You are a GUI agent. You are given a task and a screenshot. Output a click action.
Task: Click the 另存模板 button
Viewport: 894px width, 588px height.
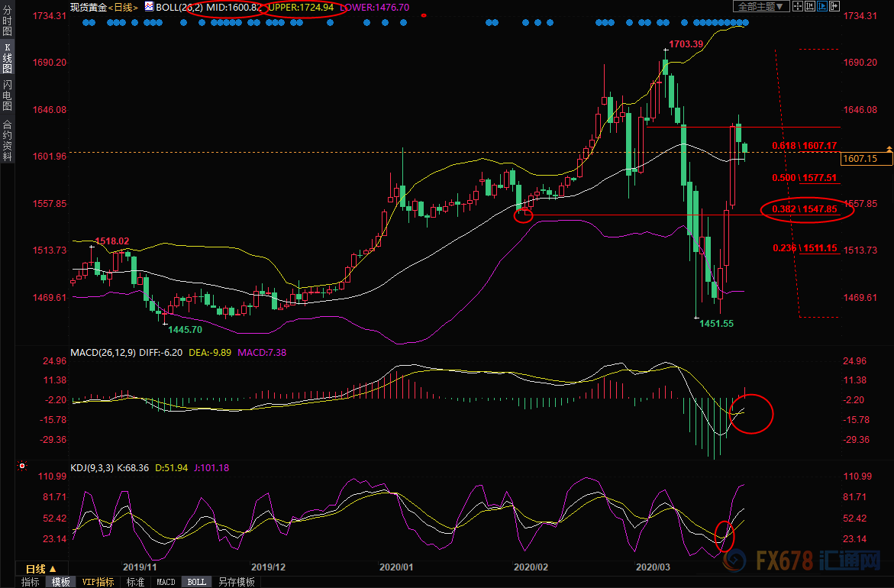pyautogui.click(x=237, y=582)
